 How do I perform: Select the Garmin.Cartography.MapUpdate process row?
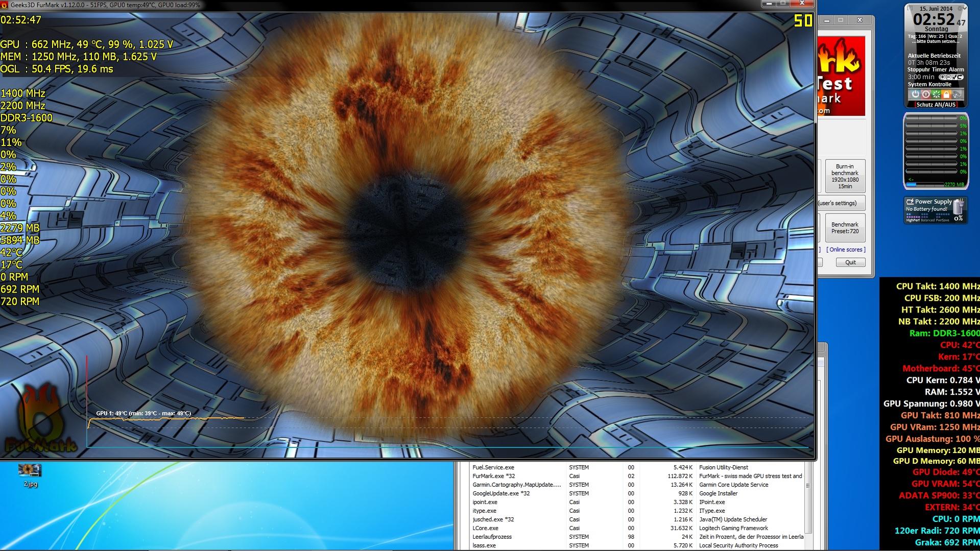click(637, 485)
